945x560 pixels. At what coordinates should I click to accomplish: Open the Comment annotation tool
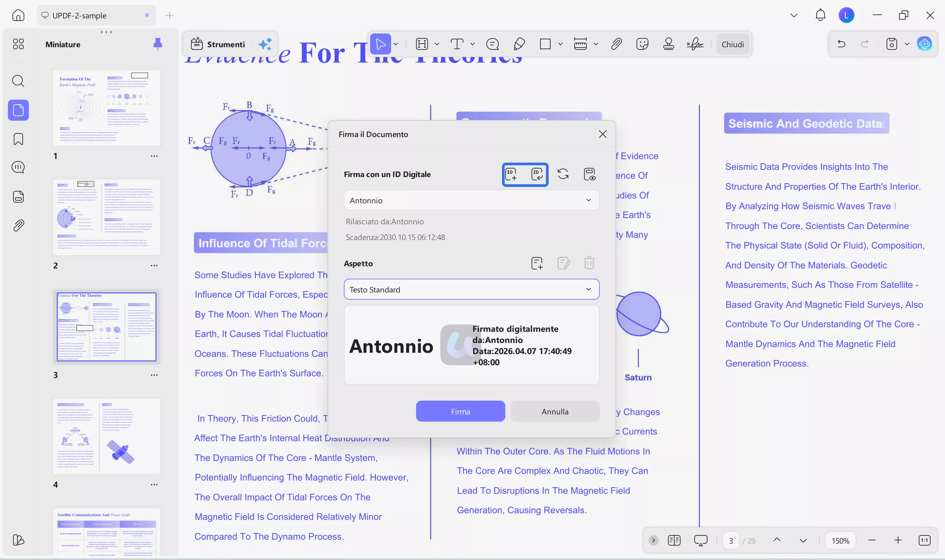[x=493, y=44]
